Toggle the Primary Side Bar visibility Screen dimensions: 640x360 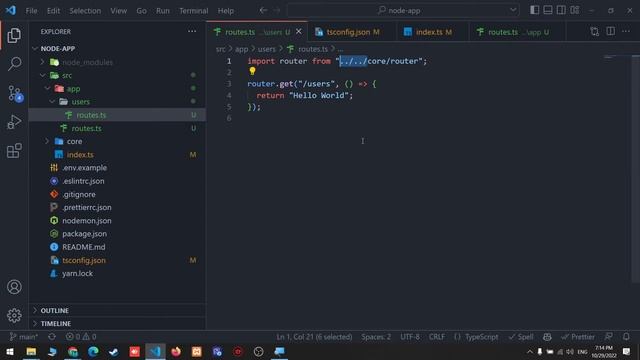pyautogui.click(x=534, y=10)
